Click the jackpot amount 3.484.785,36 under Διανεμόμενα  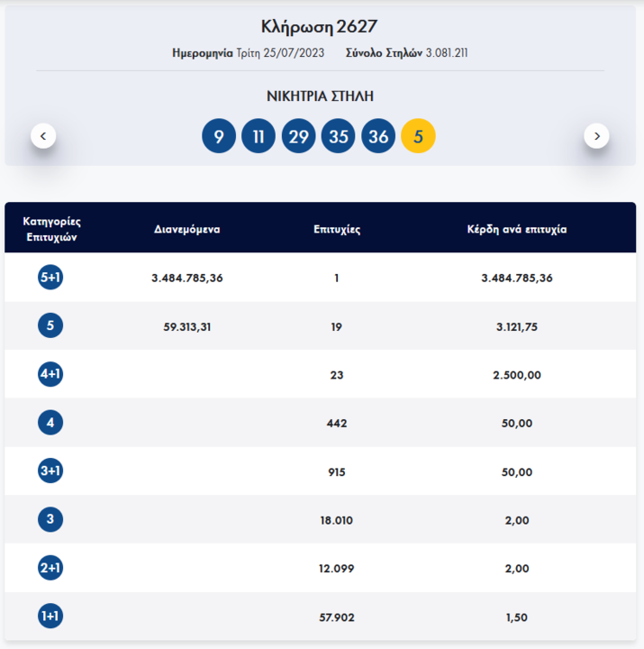click(x=187, y=278)
